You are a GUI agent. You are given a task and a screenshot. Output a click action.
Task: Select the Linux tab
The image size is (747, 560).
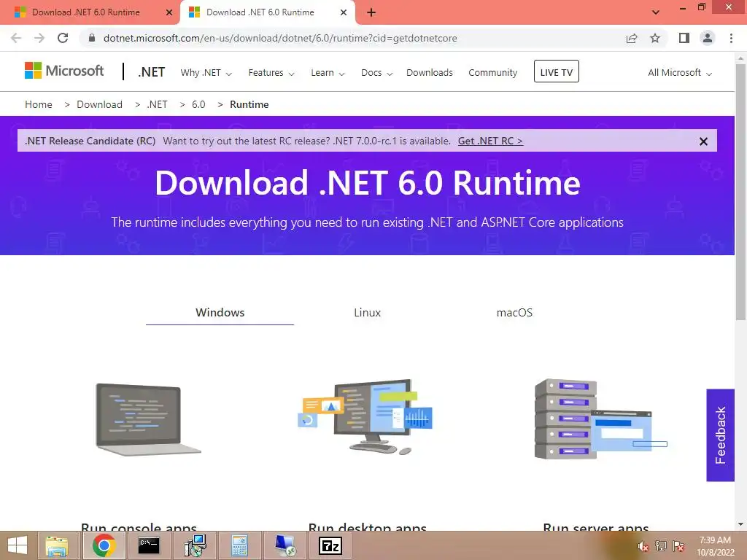pyautogui.click(x=368, y=313)
